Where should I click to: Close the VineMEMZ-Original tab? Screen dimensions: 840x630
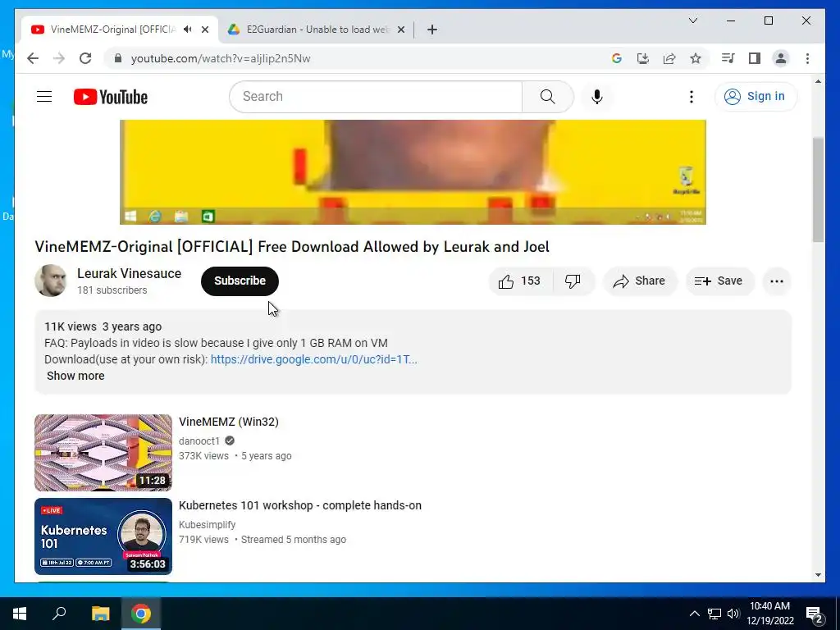[x=204, y=30]
